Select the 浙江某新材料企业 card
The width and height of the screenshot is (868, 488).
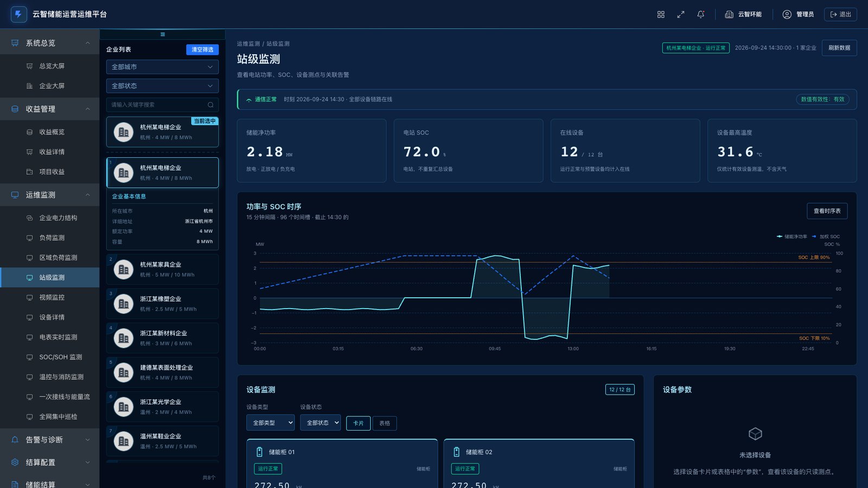(x=163, y=338)
